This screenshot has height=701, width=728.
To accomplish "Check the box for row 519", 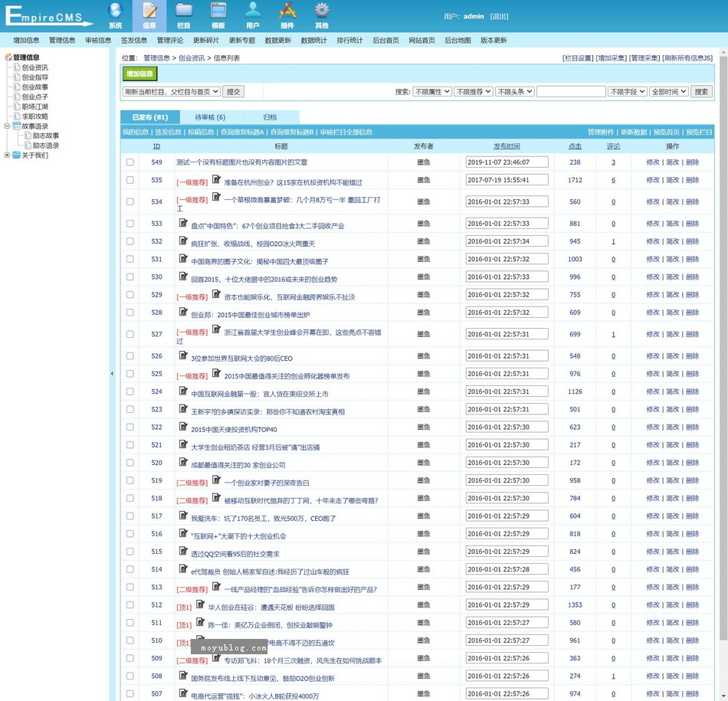I will pyautogui.click(x=130, y=480).
